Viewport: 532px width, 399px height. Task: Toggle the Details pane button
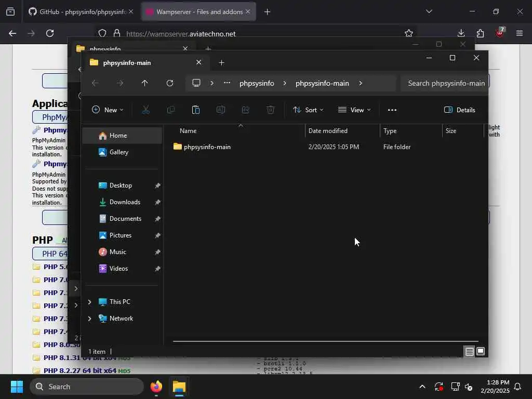pos(460,110)
